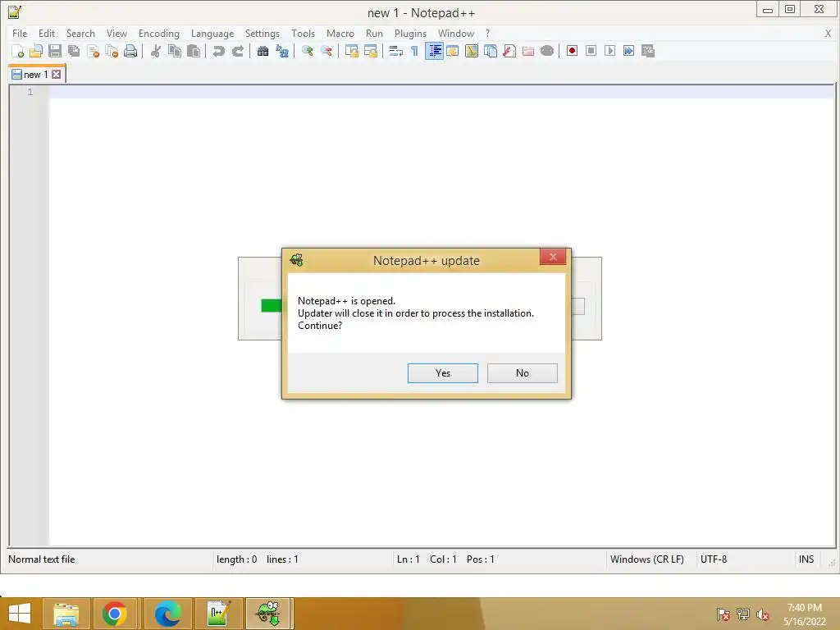Viewport: 840px width, 630px height.
Task: Click the Paste toolbar icon
Action: (194, 51)
